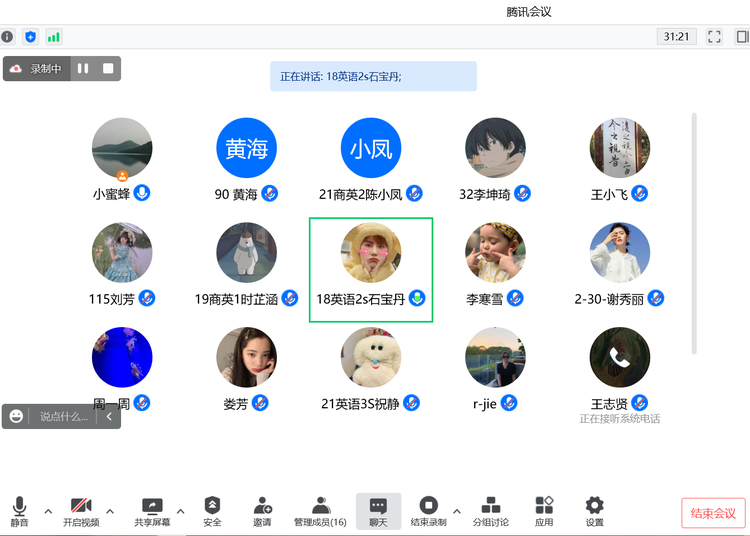Click the cloud recording status icon

15,69
